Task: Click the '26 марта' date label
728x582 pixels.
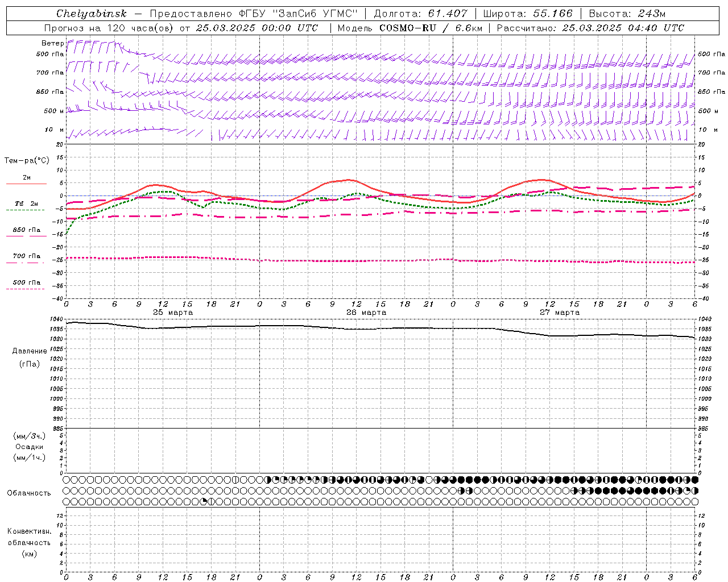Action: (x=366, y=312)
